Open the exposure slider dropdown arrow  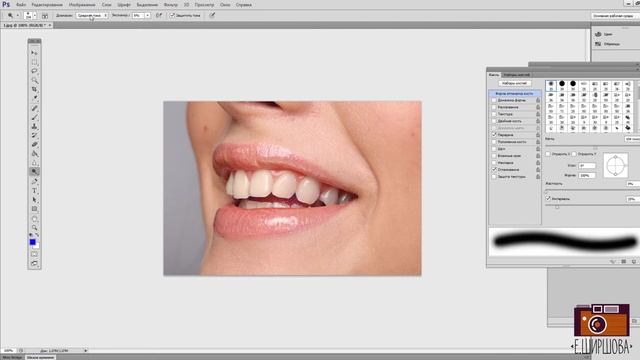tap(147, 15)
